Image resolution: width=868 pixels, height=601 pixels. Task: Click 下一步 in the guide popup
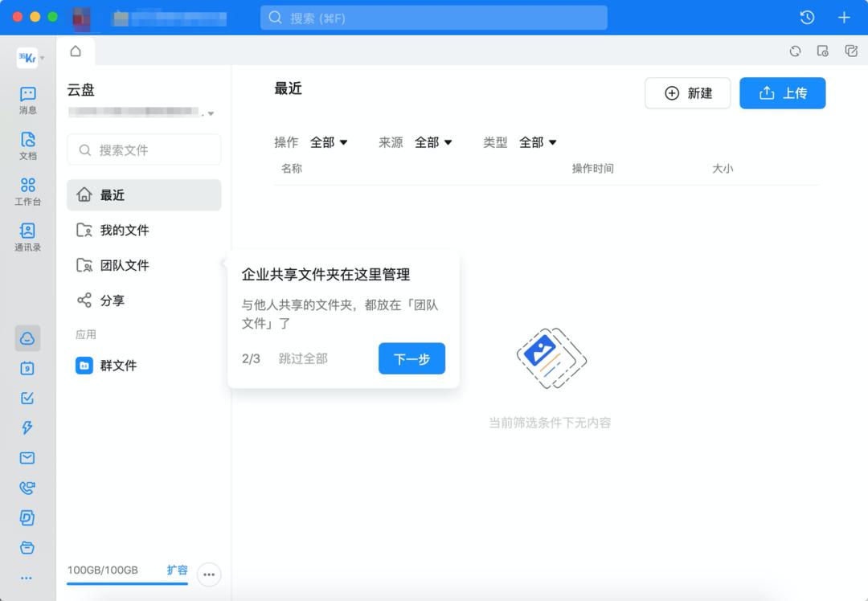point(411,358)
